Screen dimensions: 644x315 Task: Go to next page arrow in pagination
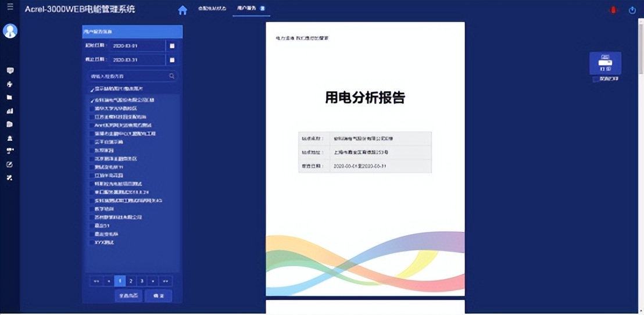(153, 281)
